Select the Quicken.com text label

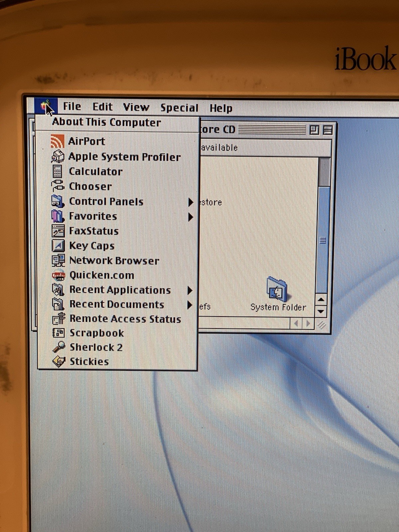click(102, 275)
